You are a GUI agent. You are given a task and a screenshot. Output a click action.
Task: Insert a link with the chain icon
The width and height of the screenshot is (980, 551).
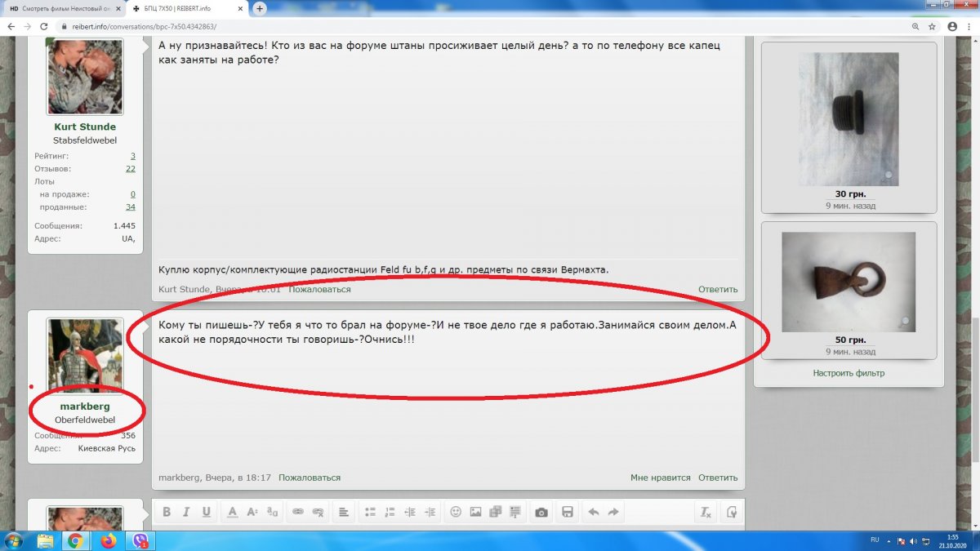click(x=298, y=512)
